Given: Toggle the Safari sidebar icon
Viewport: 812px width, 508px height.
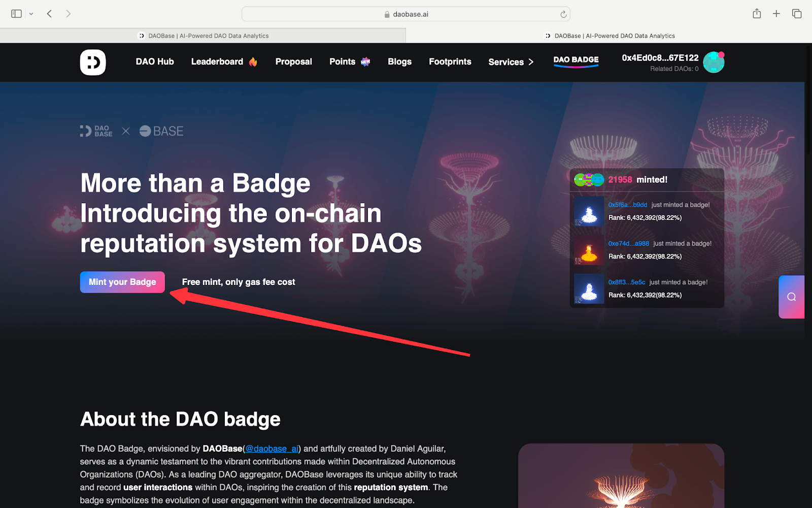Looking at the screenshot, I should click(16, 14).
